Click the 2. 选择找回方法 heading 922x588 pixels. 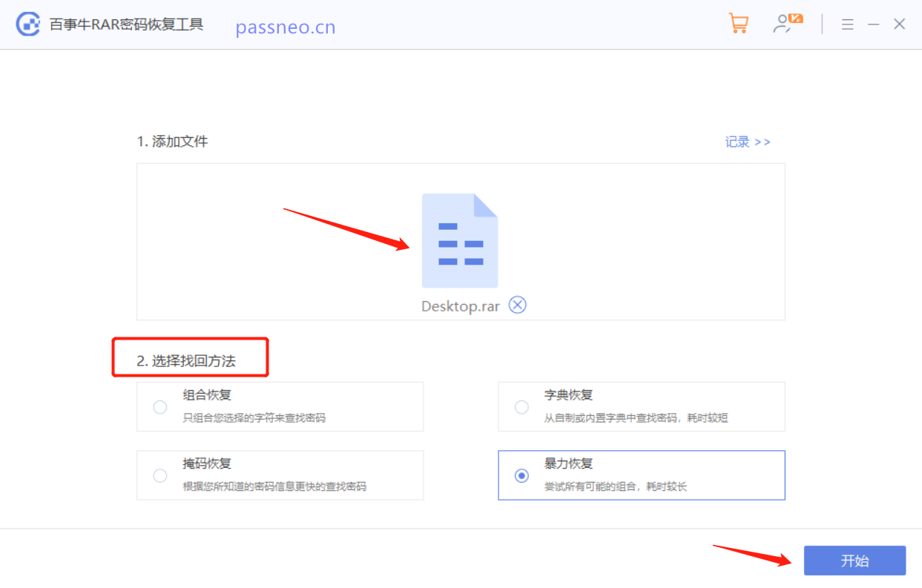(x=186, y=361)
